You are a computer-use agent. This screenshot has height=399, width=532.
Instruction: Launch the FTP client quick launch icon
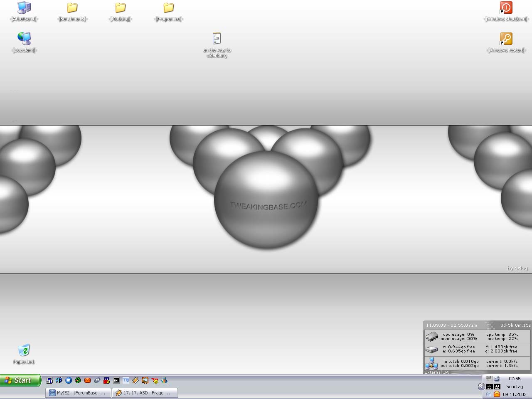(59, 380)
